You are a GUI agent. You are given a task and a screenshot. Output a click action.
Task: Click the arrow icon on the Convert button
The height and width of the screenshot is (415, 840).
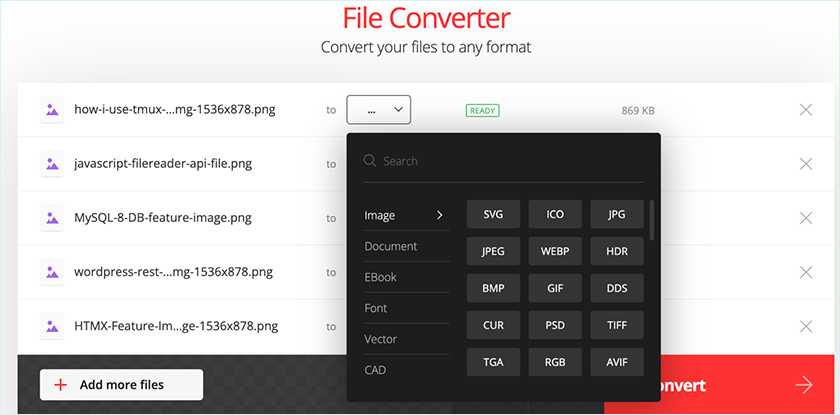click(x=804, y=385)
